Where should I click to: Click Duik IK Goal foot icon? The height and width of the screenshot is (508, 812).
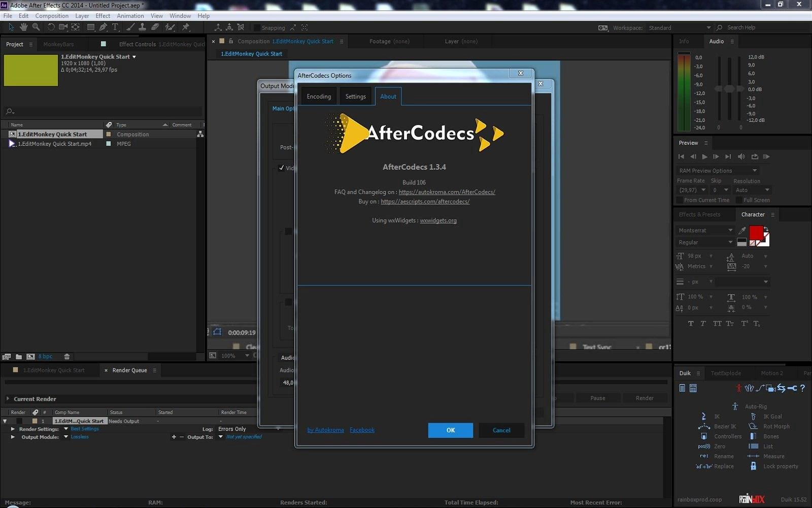coord(753,417)
